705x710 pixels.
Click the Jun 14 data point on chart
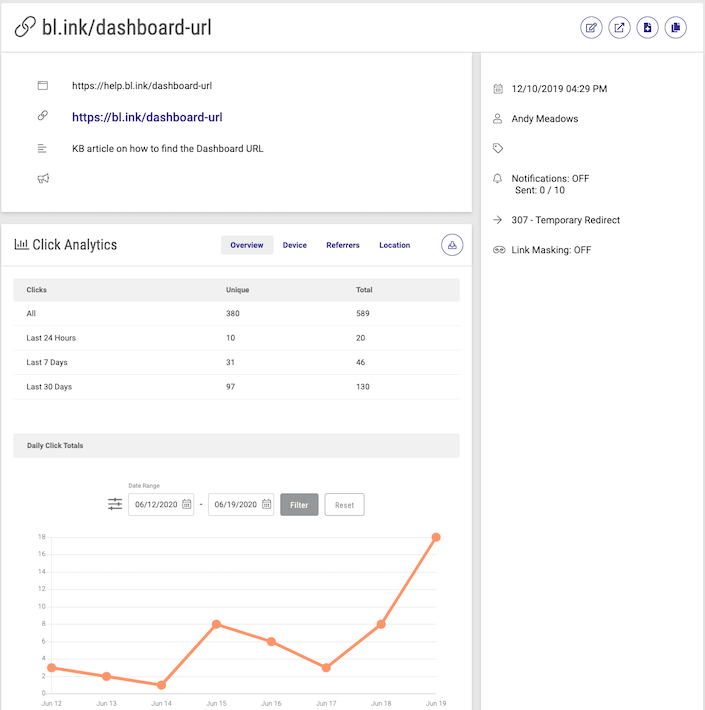click(161, 685)
